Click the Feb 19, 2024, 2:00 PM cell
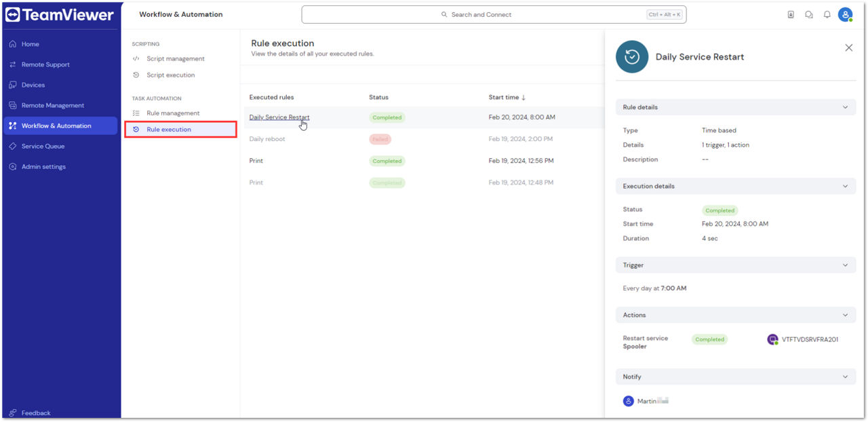Image resolution: width=868 pixels, height=422 pixels. tap(521, 139)
